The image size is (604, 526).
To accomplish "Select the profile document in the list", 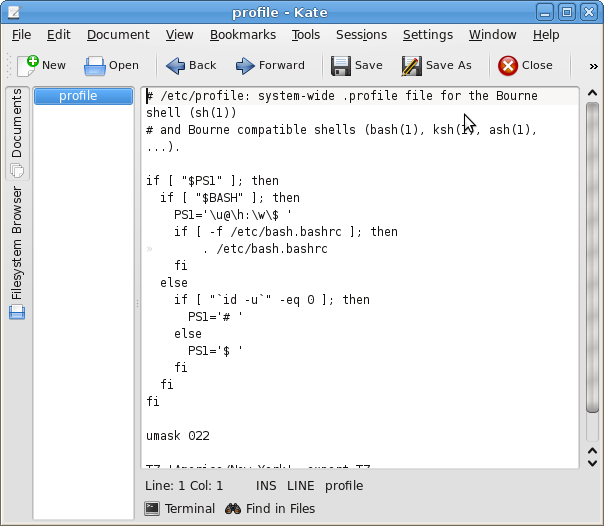I will click(x=84, y=96).
